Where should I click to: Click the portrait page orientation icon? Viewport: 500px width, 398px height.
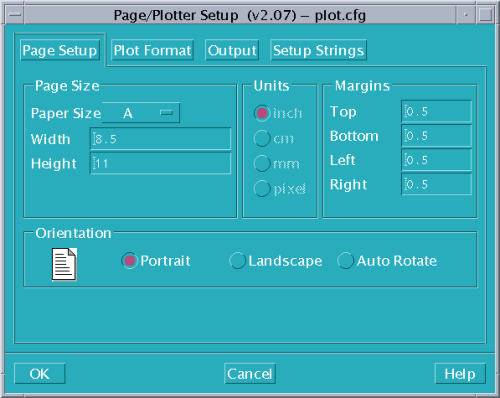pos(64,264)
